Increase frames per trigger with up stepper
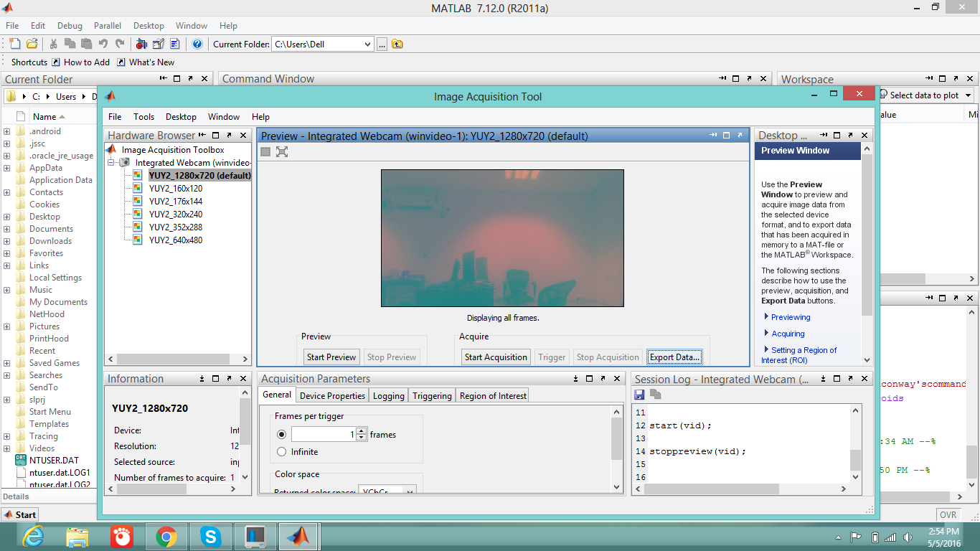The width and height of the screenshot is (980, 551). tap(361, 431)
